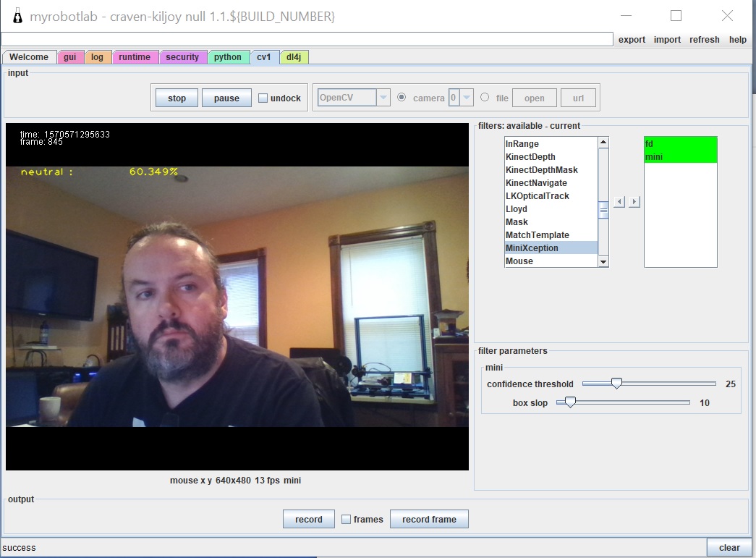Click the box slop slider handle
This screenshot has width=756, height=558.
[x=570, y=402]
